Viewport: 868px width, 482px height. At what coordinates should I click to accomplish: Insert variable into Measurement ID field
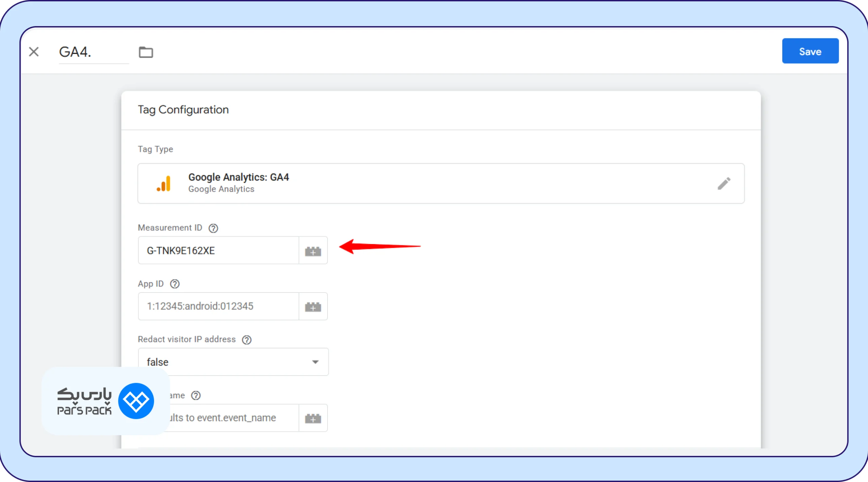coord(313,251)
